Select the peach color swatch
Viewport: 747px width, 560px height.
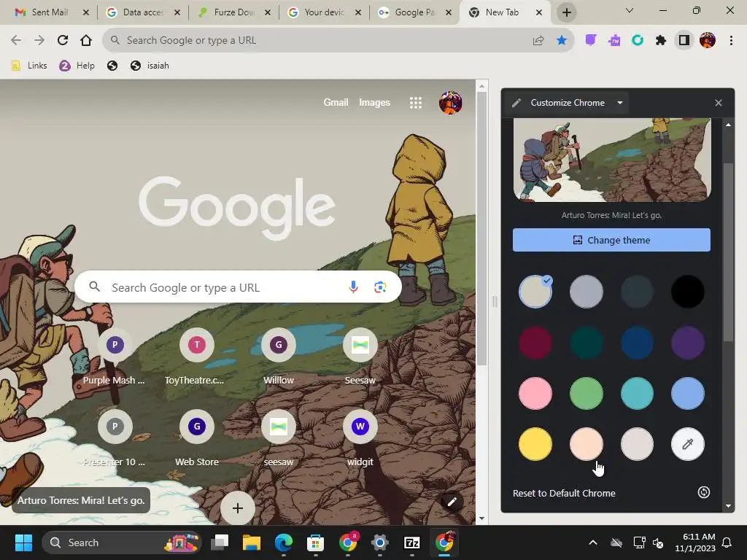(x=586, y=444)
